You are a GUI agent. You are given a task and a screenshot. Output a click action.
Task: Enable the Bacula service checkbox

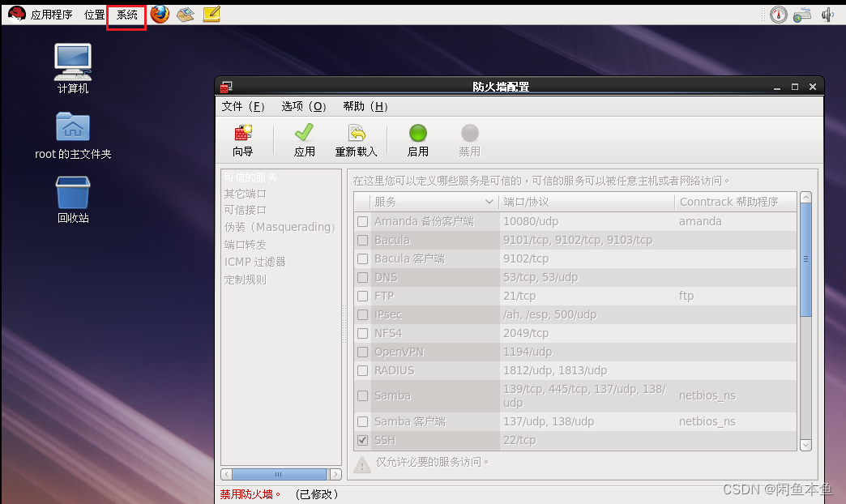[362, 240]
